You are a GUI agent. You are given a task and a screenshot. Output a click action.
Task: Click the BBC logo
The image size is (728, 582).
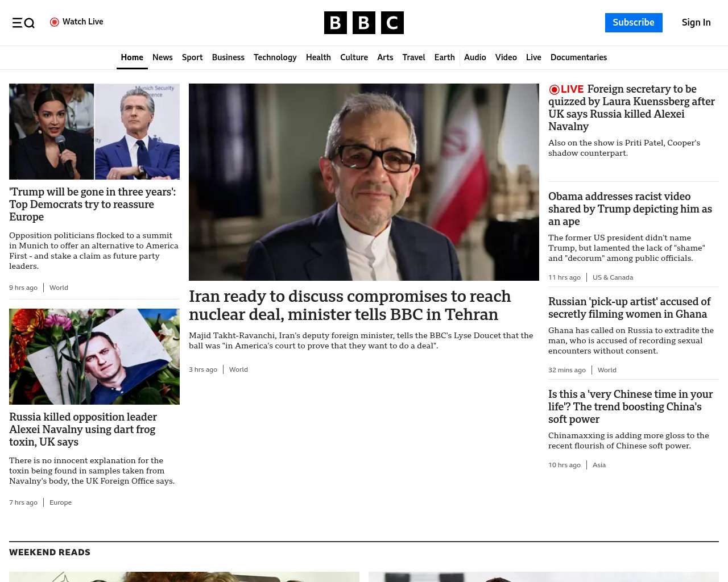pos(364,23)
